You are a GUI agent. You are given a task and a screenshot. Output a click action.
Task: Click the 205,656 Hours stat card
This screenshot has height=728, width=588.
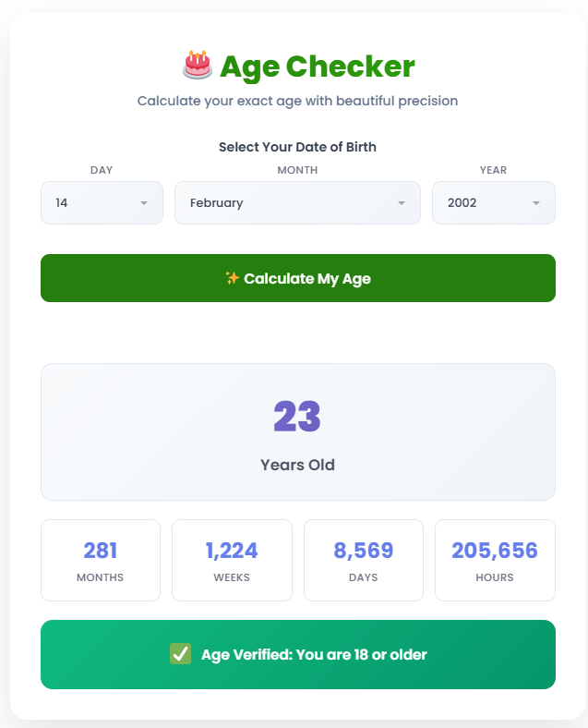pos(496,561)
